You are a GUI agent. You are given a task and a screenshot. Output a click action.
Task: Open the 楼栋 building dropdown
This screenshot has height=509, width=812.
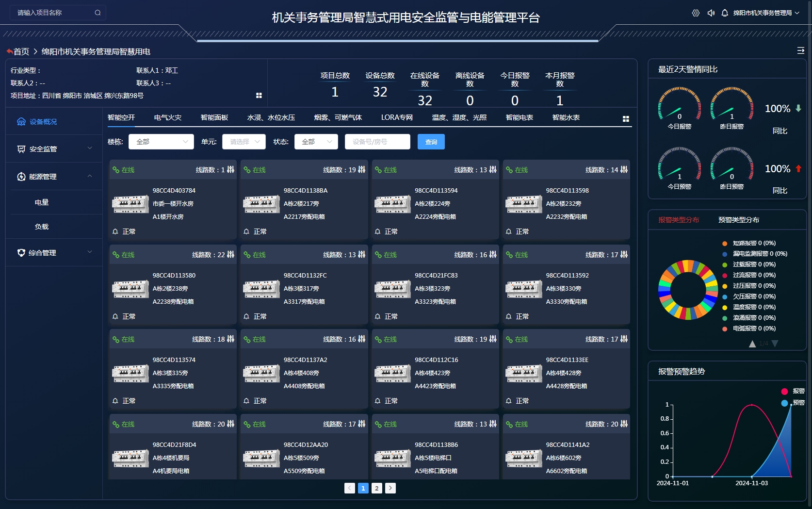click(x=161, y=142)
